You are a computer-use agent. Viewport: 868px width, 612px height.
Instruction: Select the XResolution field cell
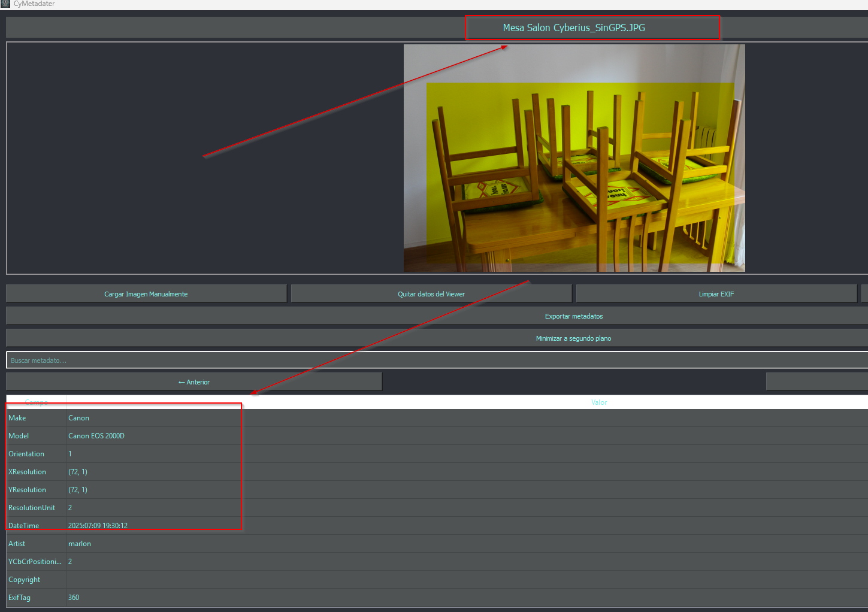[36, 472]
